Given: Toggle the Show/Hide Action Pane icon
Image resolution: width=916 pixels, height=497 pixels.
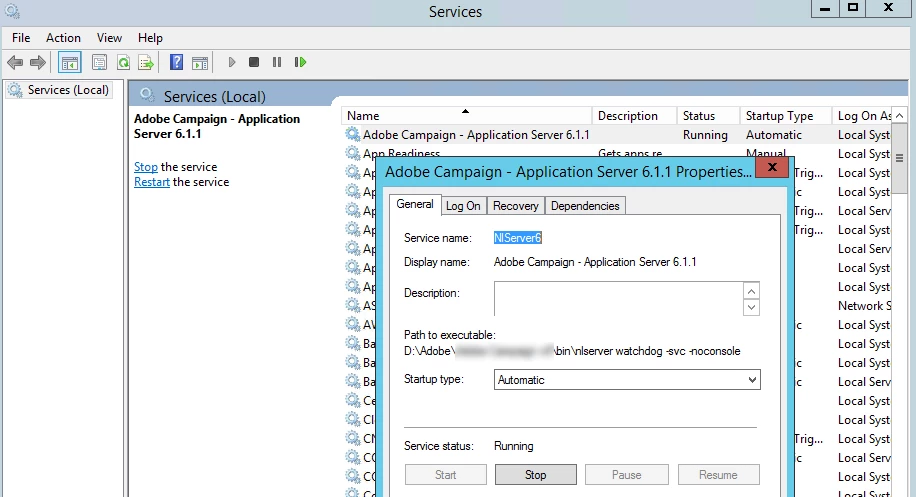Looking at the screenshot, I should [x=200, y=62].
